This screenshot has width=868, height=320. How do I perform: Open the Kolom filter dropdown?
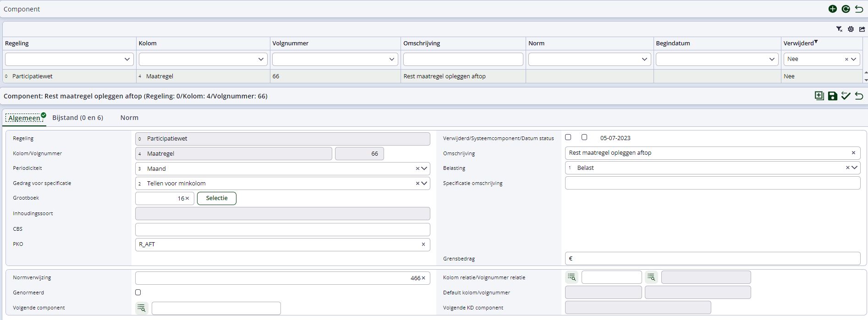[x=261, y=59]
